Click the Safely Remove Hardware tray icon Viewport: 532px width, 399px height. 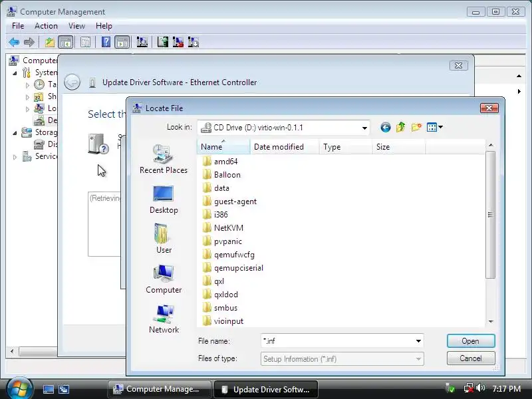click(451, 388)
